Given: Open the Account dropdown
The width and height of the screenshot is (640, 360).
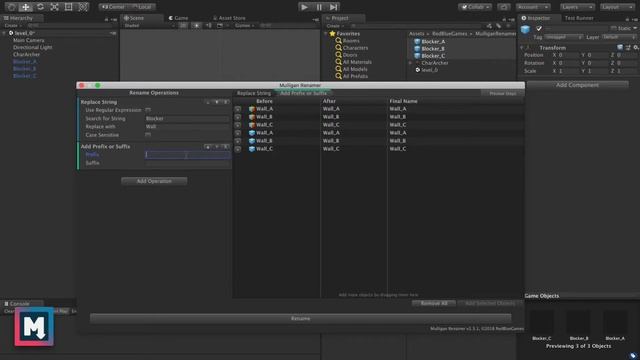Looking at the screenshot, I should pos(533,7).
